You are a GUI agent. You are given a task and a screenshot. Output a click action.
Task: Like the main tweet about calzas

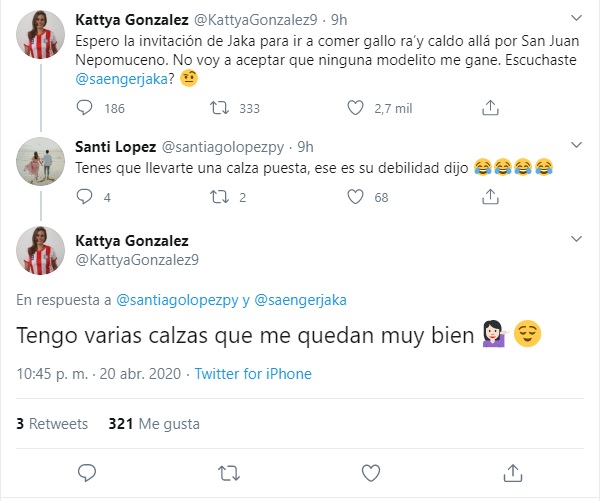tap(371, 471)
